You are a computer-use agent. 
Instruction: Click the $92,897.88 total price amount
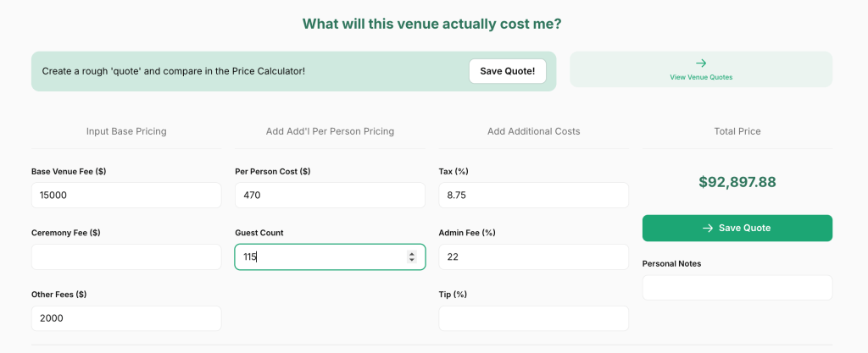point(737,182)
